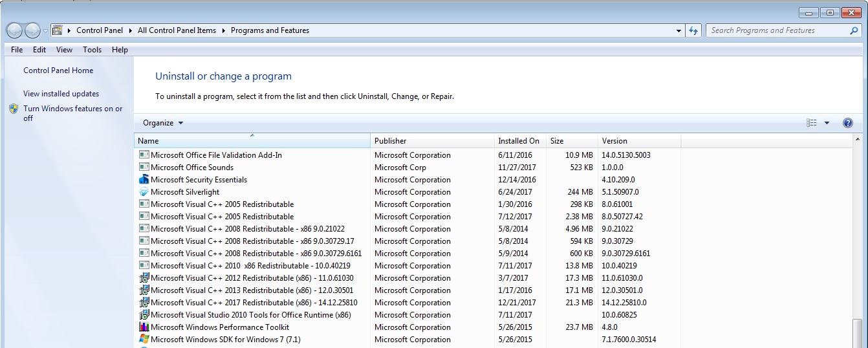This screenshot has width=868, height=348.
Task: Click icon of Visual C++ 2005 version 8.0.50727.42
Action: [144, 217]
